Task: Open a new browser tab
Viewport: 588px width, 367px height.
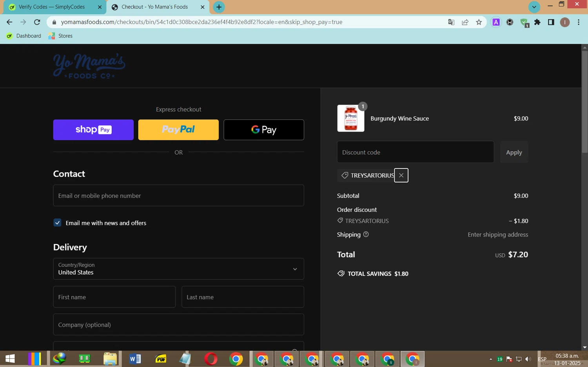Action: [x=219, y=7]
